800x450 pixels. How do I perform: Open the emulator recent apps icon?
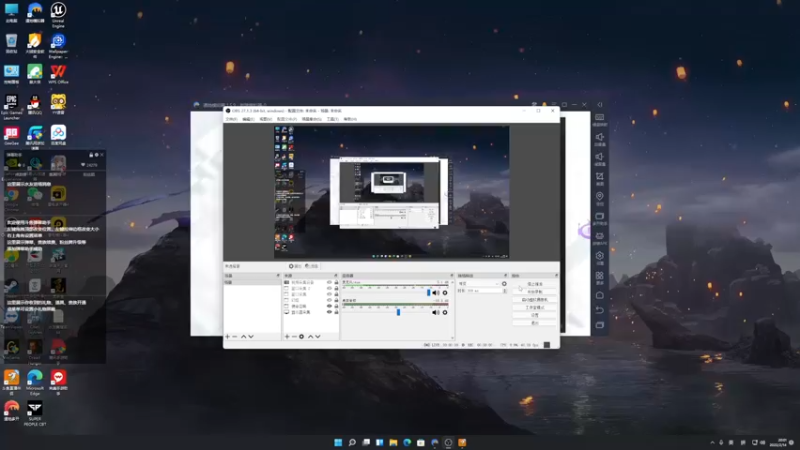(599, 325)
